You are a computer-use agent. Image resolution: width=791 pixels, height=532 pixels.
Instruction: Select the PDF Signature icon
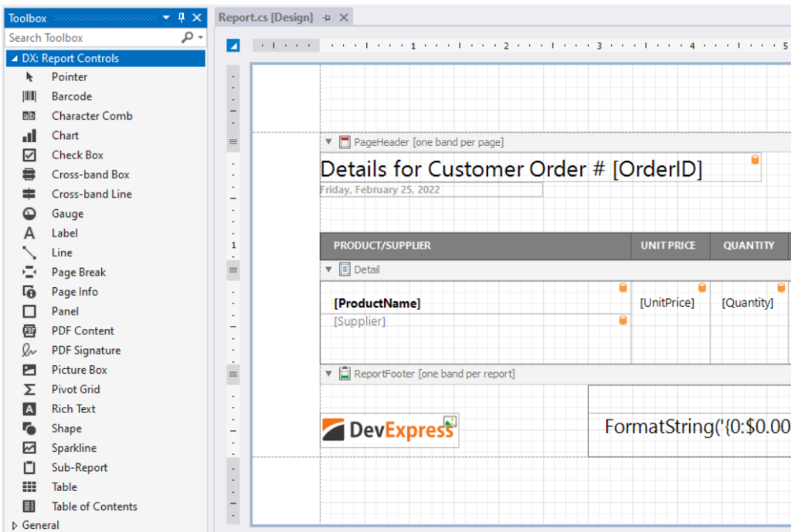point(29,351)
